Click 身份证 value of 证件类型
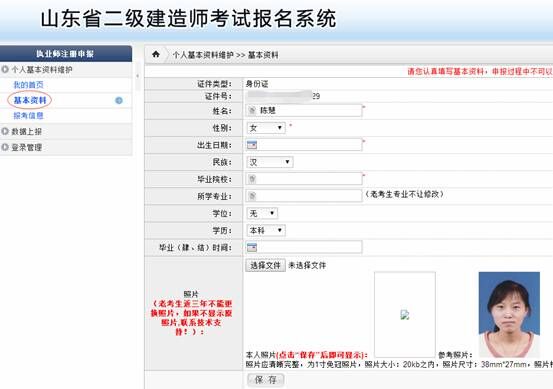Screen dimensions: 553x389 click(x=257, y=84)
